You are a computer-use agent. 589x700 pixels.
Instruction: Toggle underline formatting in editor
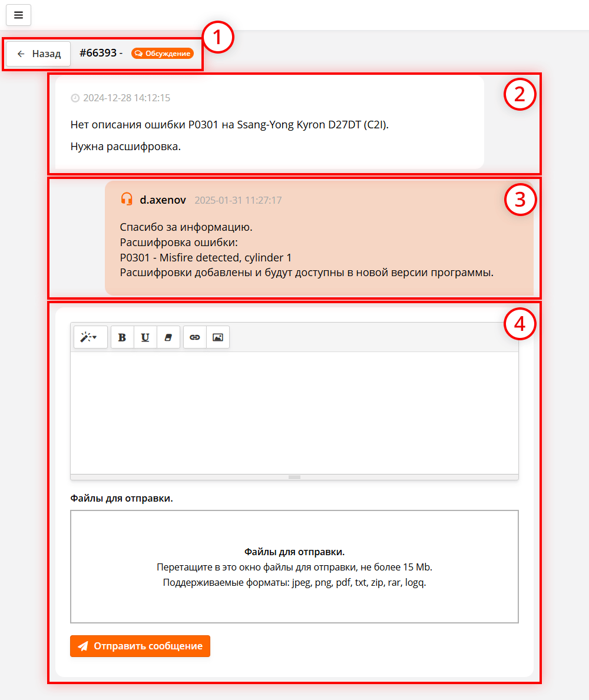(x=145, y=337)
